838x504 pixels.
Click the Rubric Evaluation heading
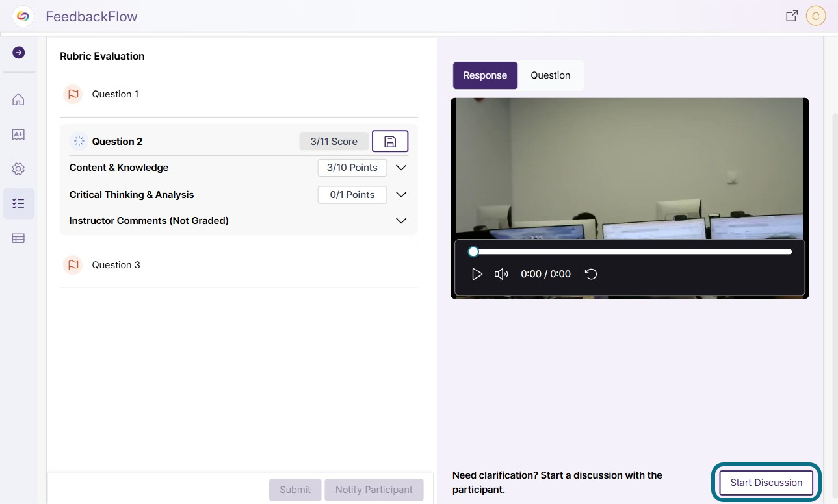tap(102, 57)
